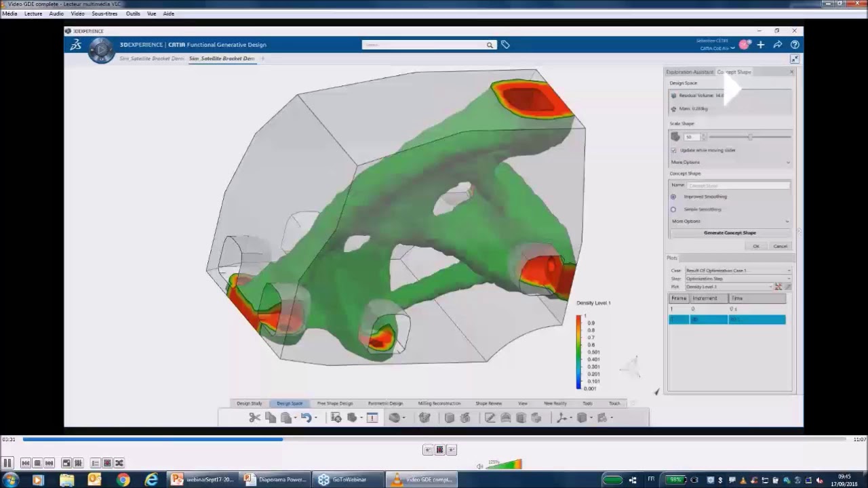Select the Simple Smoothing radio option
The width and height of the screenshot is (868, 488).
[673, 209]
